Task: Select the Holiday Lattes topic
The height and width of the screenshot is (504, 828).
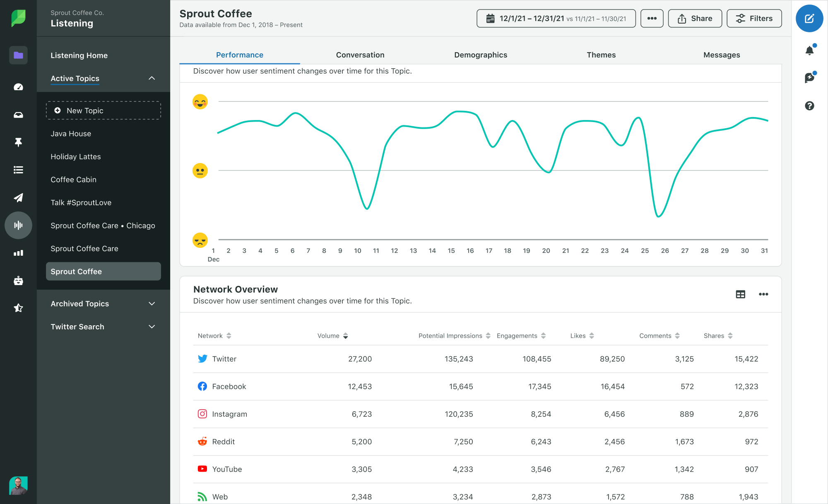Action: coord(76,156)
